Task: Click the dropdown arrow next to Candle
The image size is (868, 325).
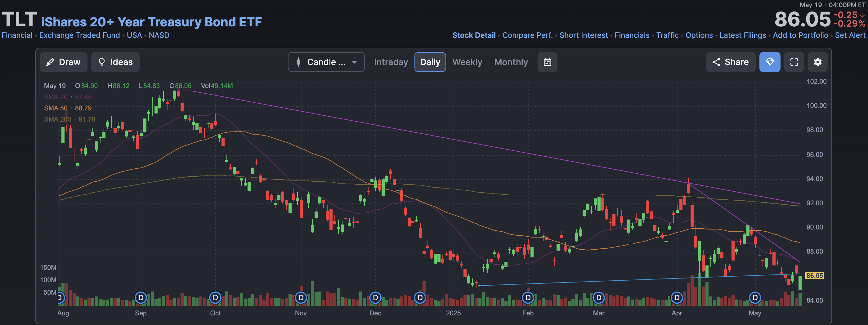Action: 354,62
